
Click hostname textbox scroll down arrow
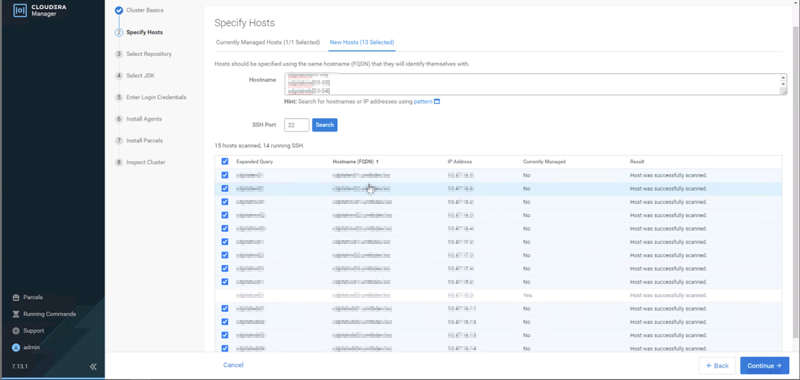click(783, 85)
